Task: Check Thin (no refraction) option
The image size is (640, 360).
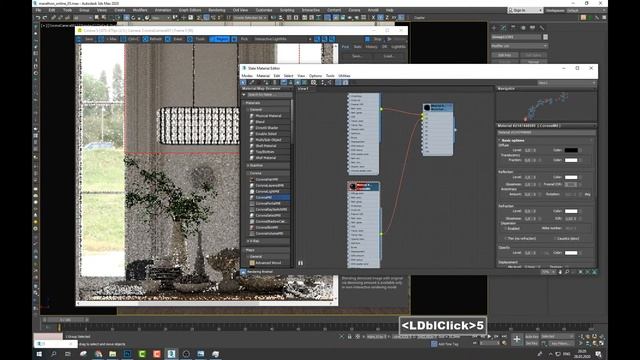Action: tap(505, 238)
